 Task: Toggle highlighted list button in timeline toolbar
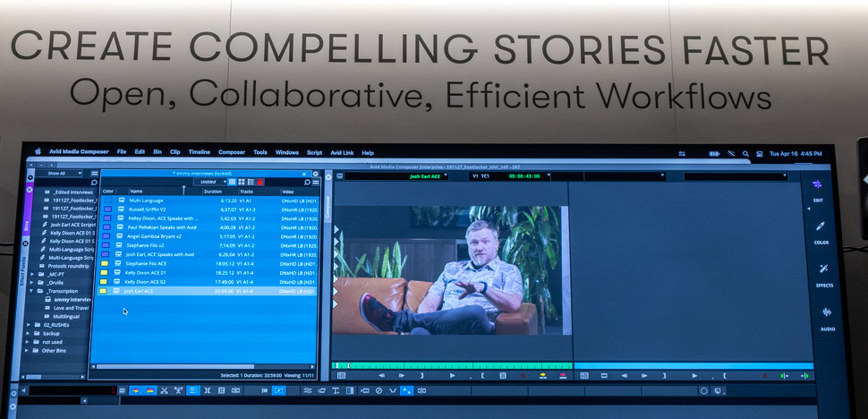193,390
